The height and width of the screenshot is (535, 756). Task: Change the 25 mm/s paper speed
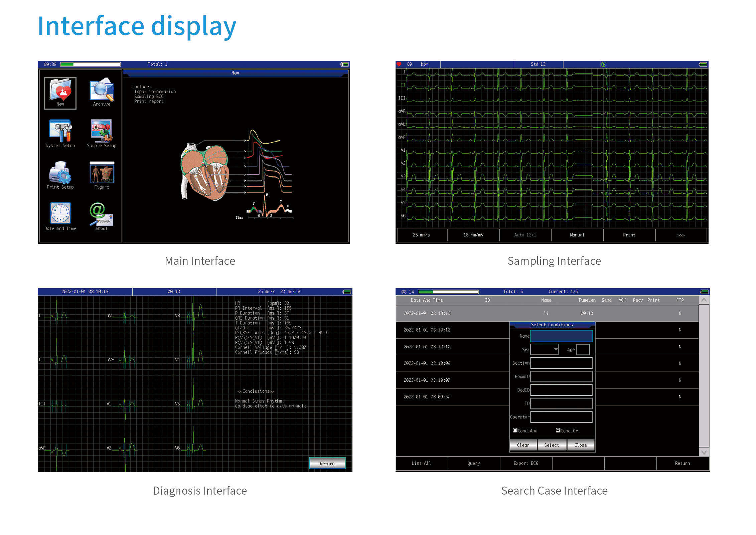[422, 235]
